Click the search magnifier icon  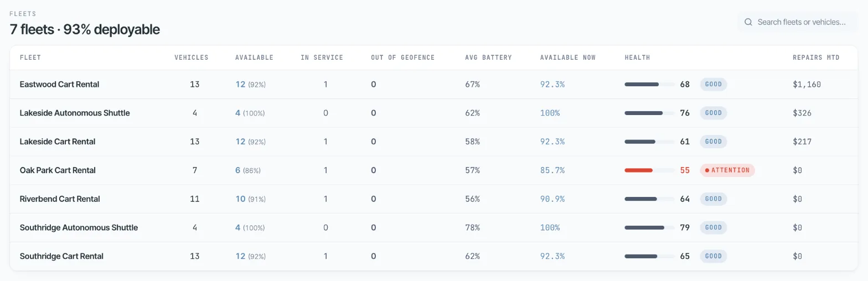(x=748, y=22)
